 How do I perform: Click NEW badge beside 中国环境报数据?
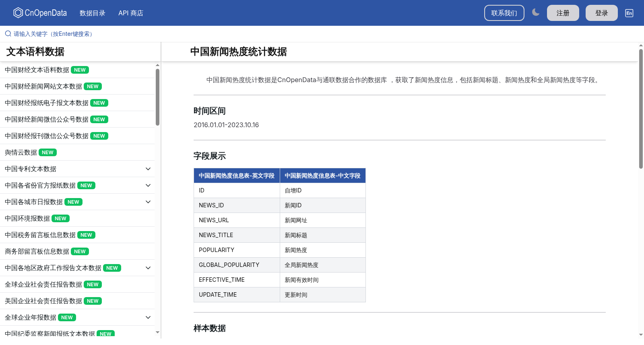(x=60, y=219)
